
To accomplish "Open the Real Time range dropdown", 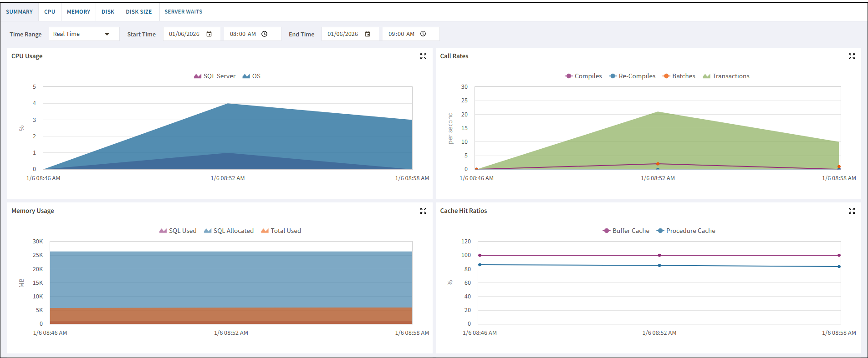I will click(84, 34).
